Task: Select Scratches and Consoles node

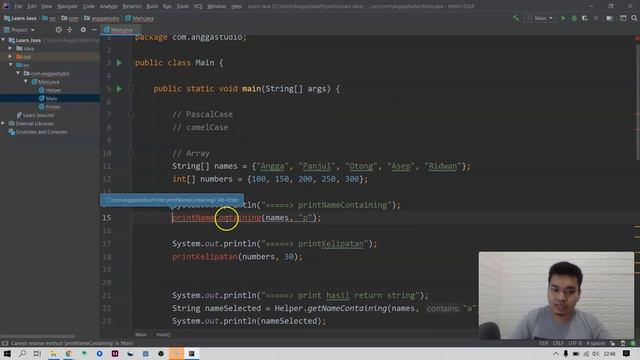Action: click(x=38, y=132)
